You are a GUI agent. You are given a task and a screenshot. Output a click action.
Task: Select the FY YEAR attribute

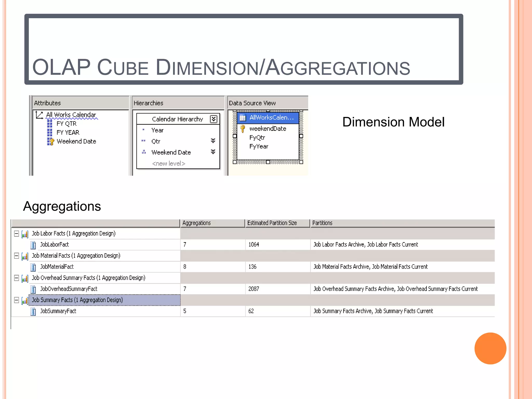coord(68,132)
